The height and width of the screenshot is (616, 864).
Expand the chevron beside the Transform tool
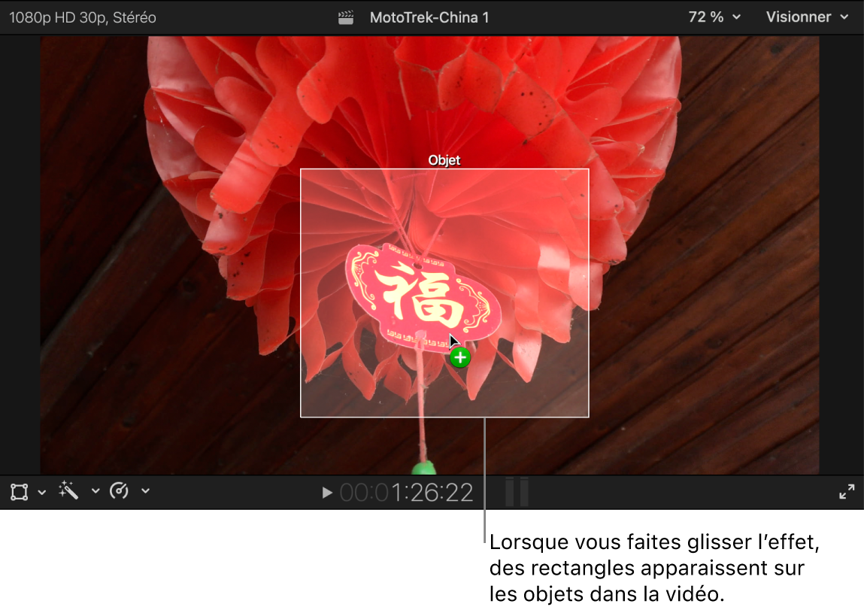point(41,491)
